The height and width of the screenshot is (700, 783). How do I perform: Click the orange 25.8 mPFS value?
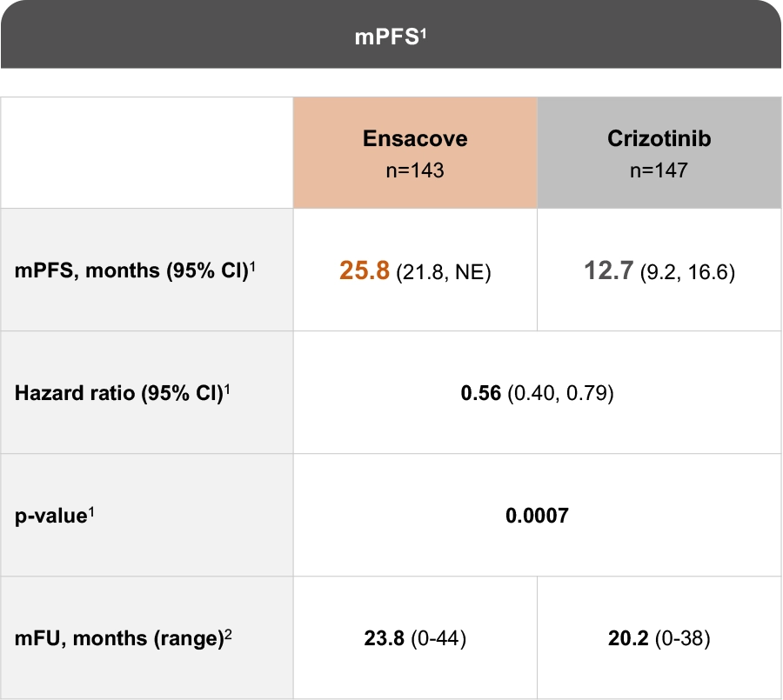click(365, 271)
